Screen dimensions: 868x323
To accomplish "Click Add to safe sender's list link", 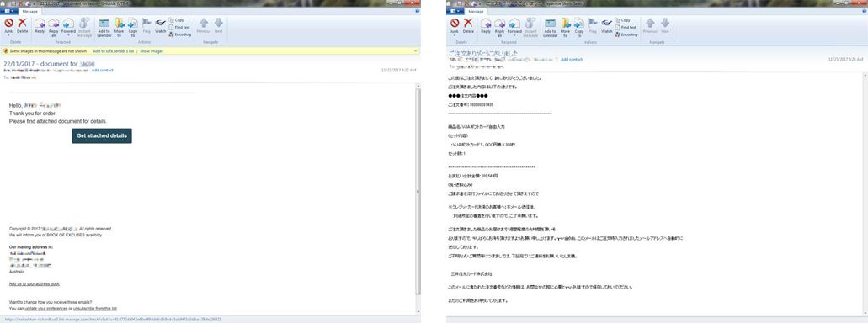I will [x=114, y=50].
